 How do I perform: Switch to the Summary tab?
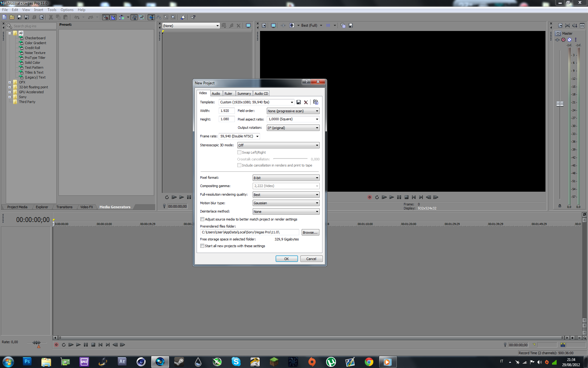pyautogui.click(x=244, y=94)
